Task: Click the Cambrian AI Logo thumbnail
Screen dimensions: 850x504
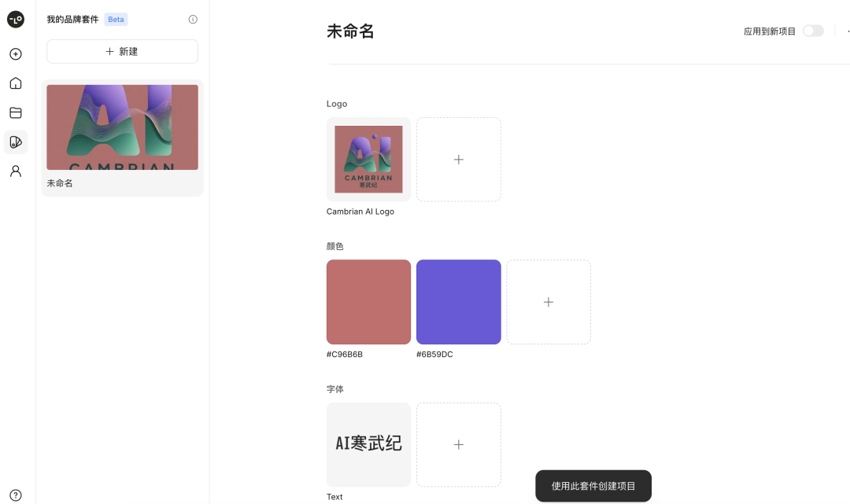Action: point(368,159)
